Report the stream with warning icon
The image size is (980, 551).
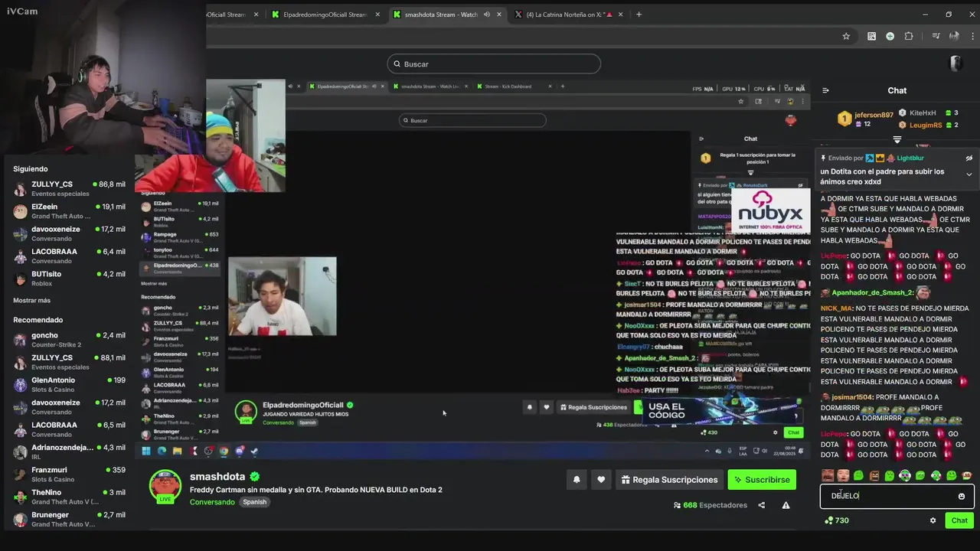(786, 505)
